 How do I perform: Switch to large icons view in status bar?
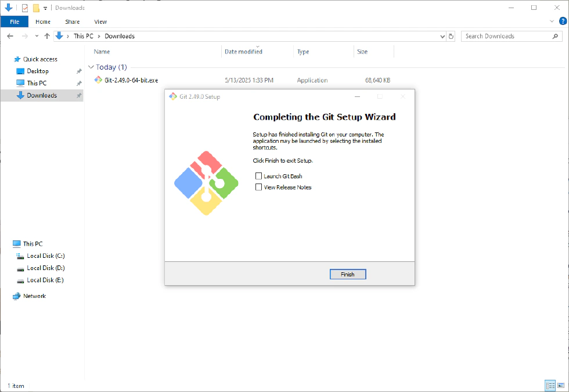point(560,386)
